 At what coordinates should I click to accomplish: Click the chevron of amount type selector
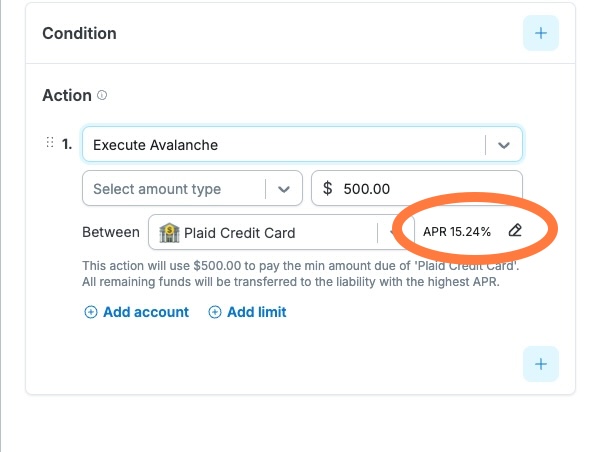point(284,189)
